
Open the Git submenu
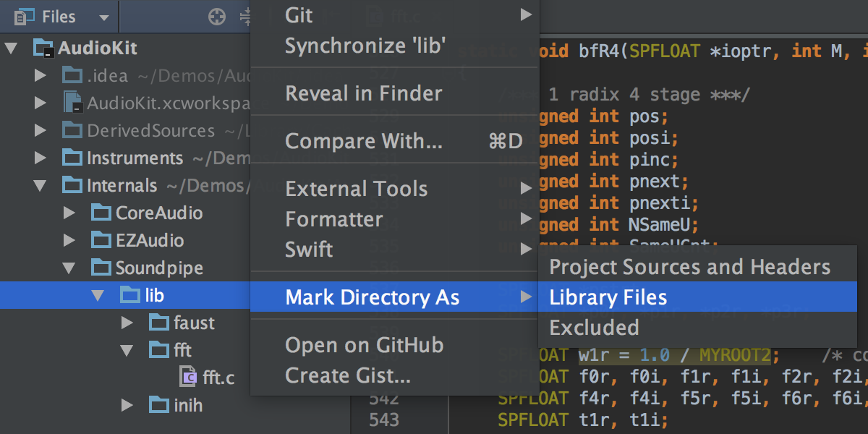pos(394,15)
